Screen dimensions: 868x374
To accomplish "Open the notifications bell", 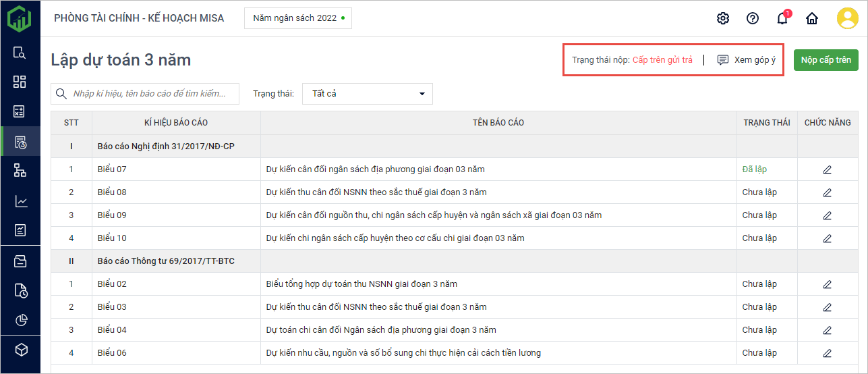I will pyautogui.click(x=782, y=18).
